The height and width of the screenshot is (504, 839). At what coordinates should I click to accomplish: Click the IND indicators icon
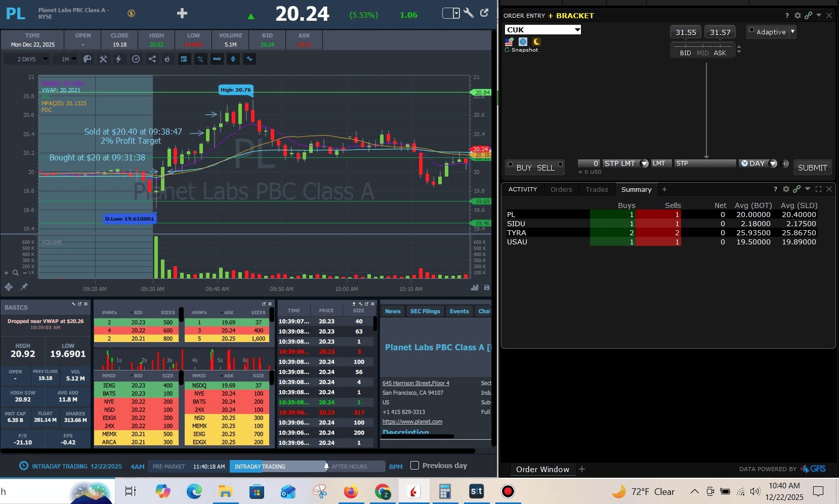click(x=217, y=59)
